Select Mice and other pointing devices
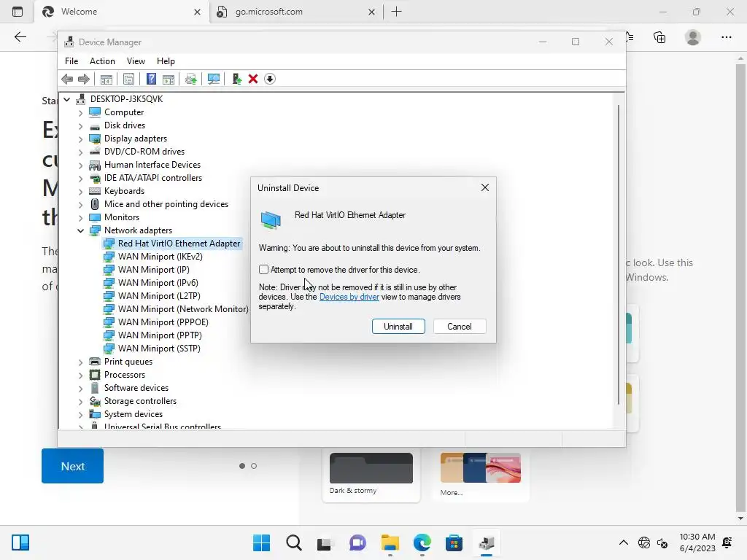747x560 pixels. pyautogui.click(x=166, y=204)
